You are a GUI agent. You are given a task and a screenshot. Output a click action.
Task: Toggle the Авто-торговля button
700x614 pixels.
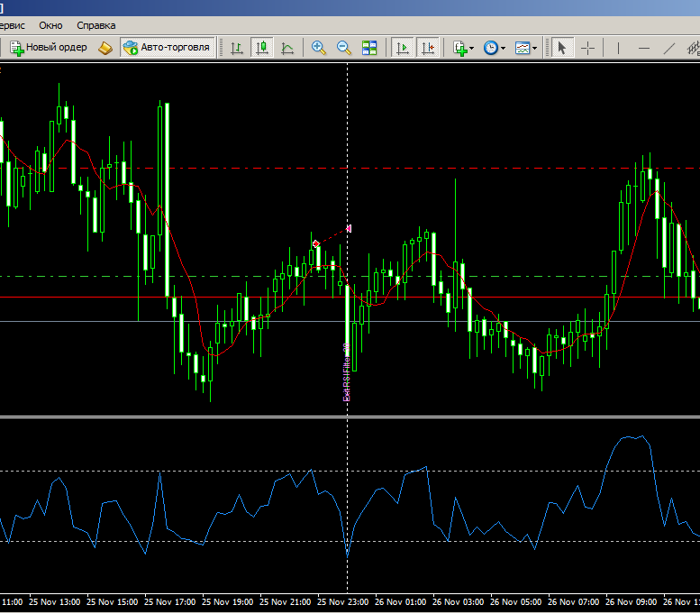point(168,48)
